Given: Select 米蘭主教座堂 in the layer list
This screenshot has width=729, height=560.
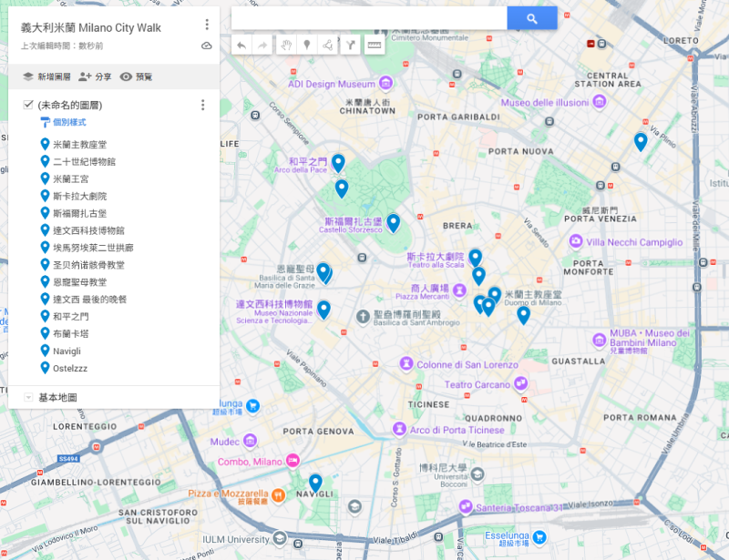Looking at the screenshot, I should 79,144.
